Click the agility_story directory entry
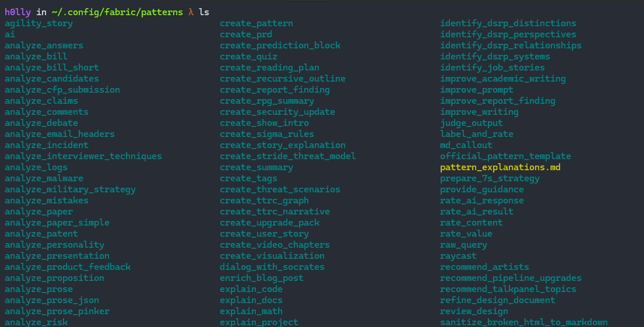Image resolution: width=644 pixels, height=327 pixels. [x=38, y=23]
